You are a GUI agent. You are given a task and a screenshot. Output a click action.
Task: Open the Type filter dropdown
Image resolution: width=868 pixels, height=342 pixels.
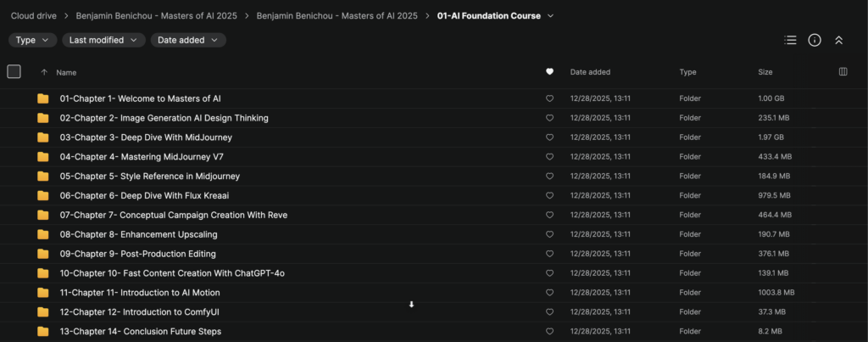[33, 40]
